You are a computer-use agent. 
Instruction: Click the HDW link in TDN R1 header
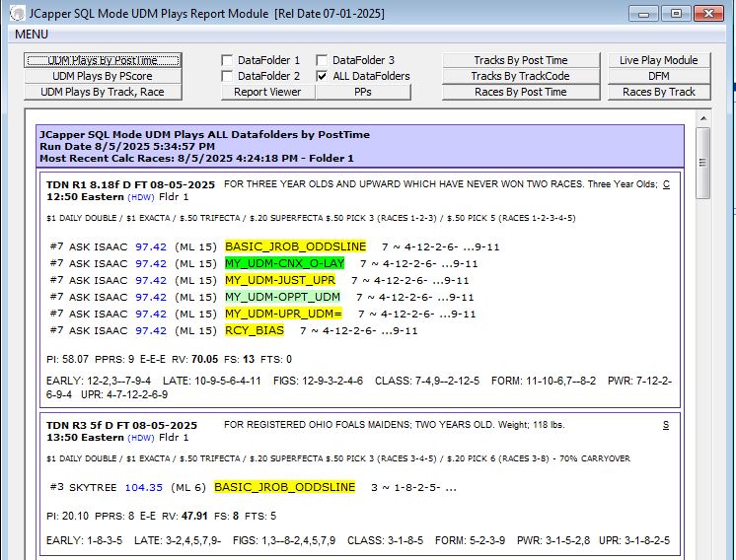click(141, 197)
